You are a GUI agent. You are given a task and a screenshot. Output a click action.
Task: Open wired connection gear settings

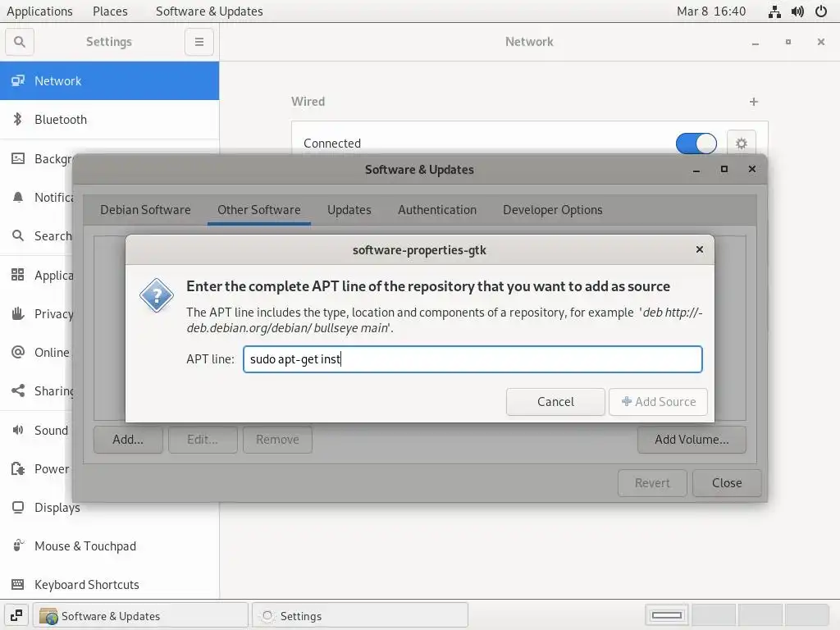(x=741, y=143)
